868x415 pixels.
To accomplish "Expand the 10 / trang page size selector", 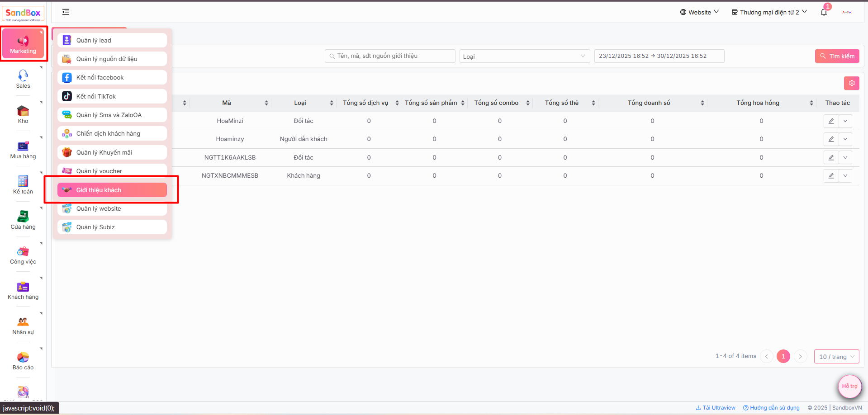I will (836, 357).
